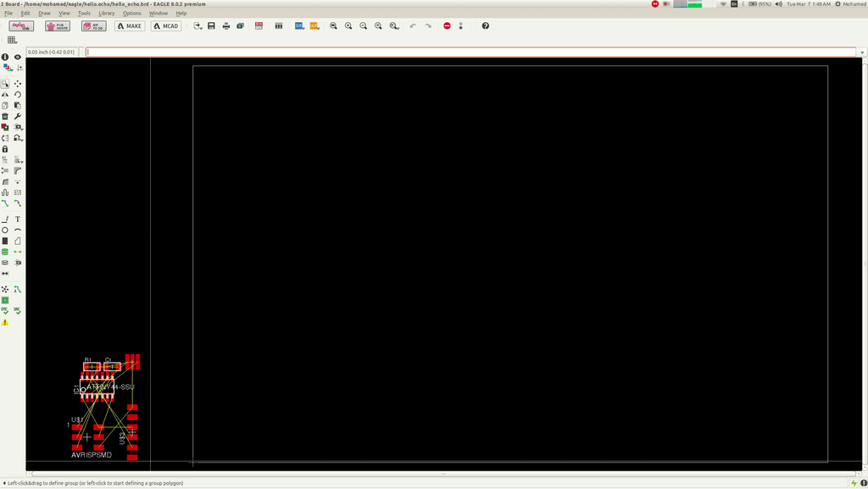Click the IDF to 3D button
The width and height of the screenshot is (868, 489).
pyautogui.click(x=93, y=26)
